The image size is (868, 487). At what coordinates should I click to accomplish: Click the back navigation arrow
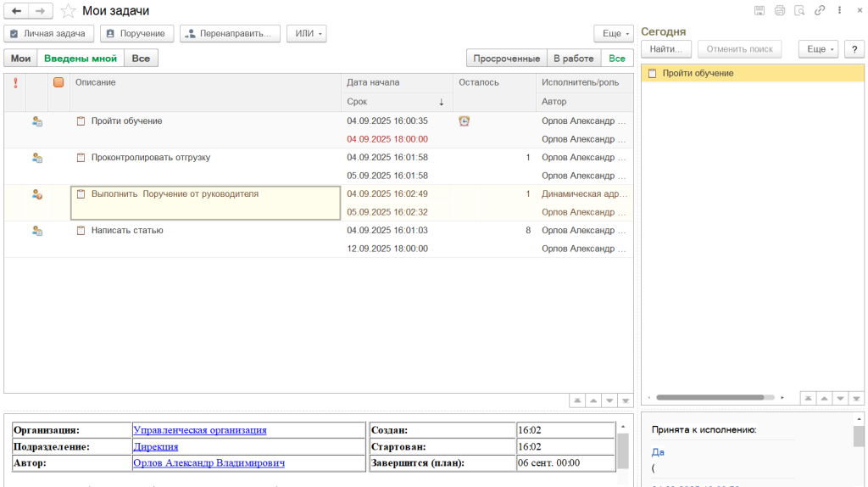(16, 11)
